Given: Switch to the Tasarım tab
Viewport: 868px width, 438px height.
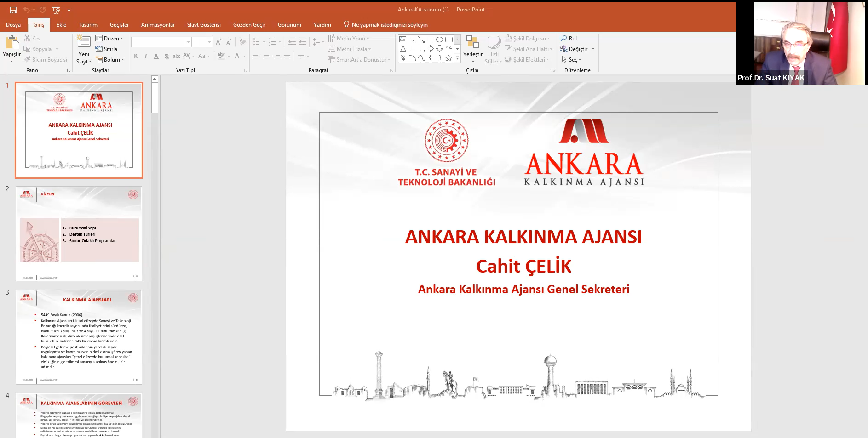Looking at the screenshot, I should coord(88,25).
